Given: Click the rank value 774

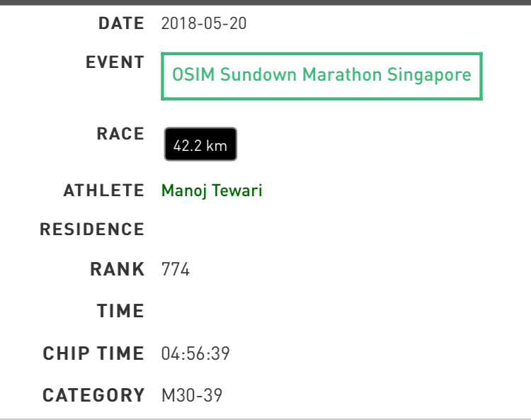Looking at the screenshot, I should (176, 270).
